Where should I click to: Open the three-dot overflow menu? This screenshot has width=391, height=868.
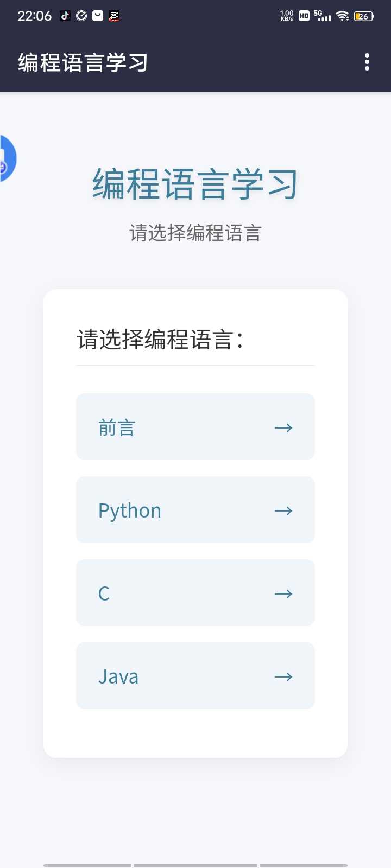pos(367,62)
